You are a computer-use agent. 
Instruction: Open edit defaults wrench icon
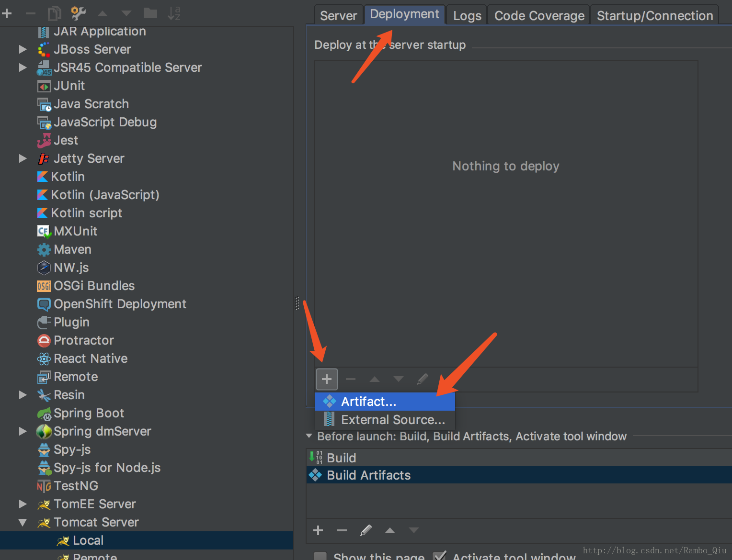(78, 13)
